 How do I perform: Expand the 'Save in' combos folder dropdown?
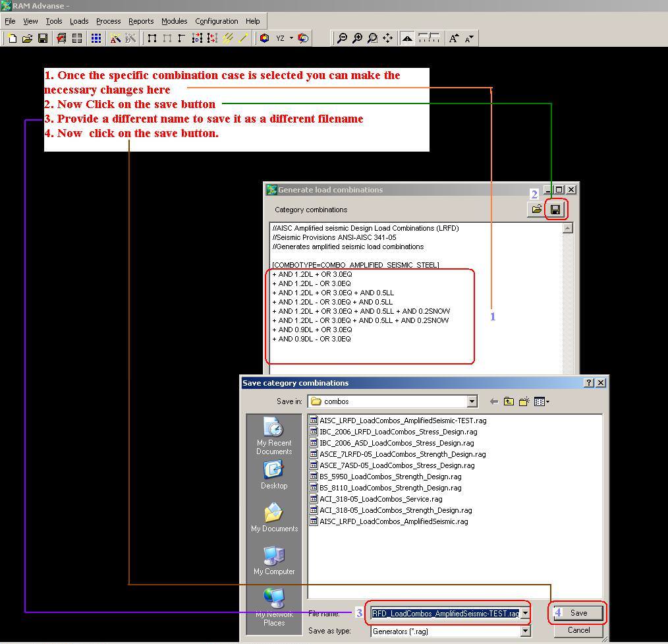coord(472,401)
